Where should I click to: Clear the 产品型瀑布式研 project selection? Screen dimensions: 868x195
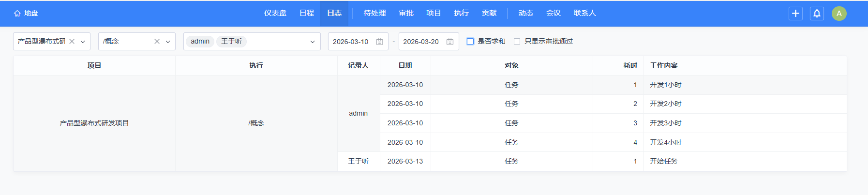pyautogui.click(x=72, y=42)
